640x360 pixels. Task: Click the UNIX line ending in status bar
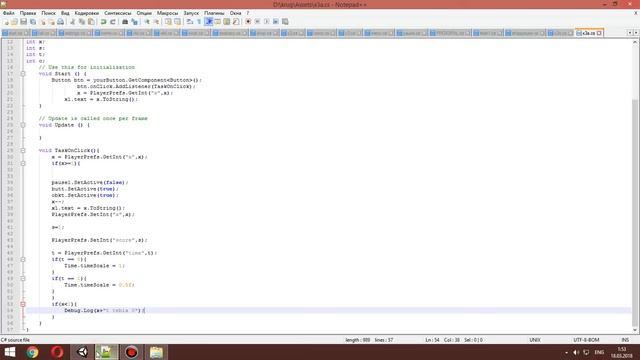(535, 340)
